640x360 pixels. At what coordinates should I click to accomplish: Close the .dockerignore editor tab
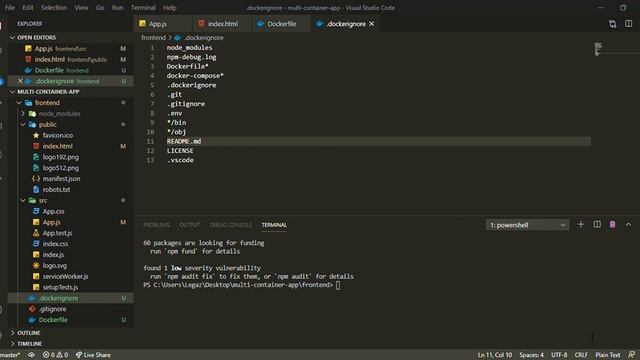tap(371, 24)
